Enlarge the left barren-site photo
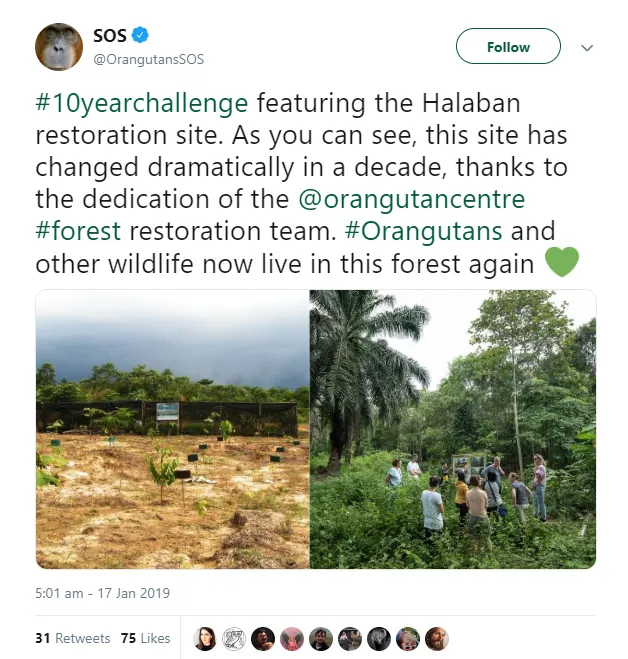The height and width of the screenshot is (659, 628). [x=172, y=429]
